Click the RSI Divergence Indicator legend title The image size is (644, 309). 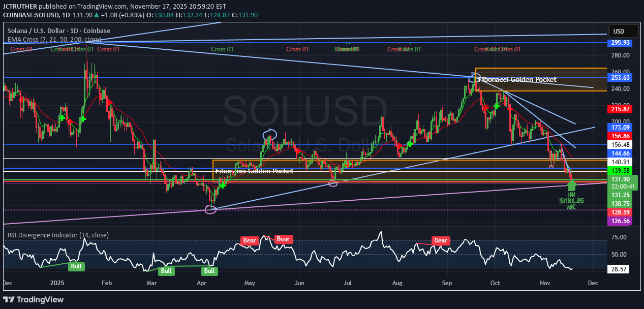[x=57, y=235]
